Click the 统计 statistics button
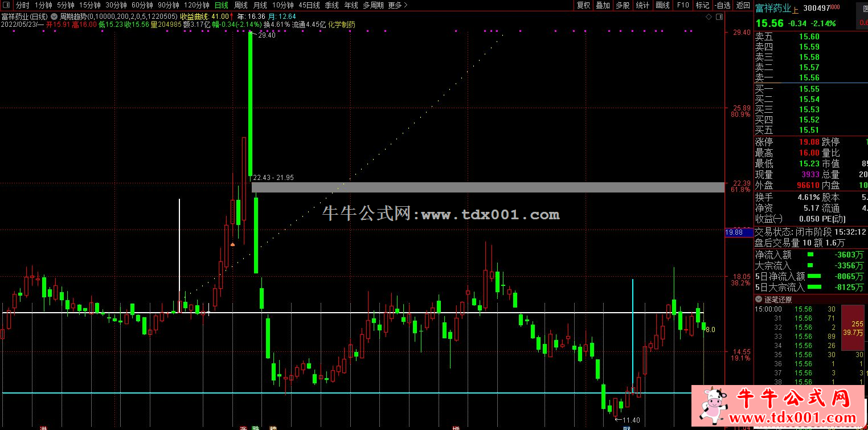868x430 pixels. 642,5
